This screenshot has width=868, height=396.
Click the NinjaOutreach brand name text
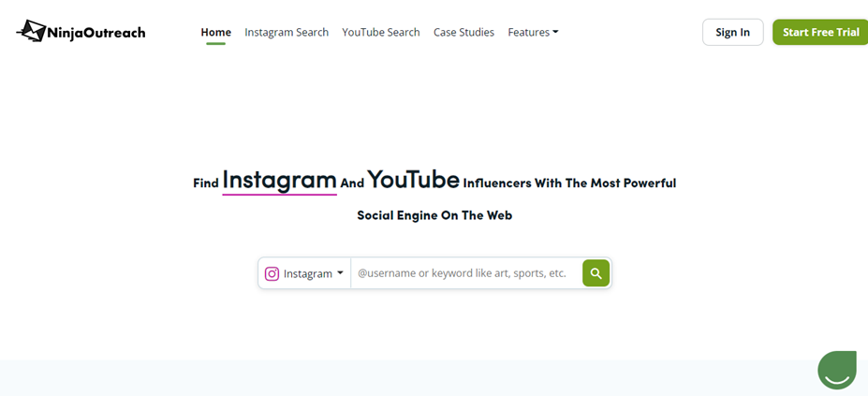point(96,33)
